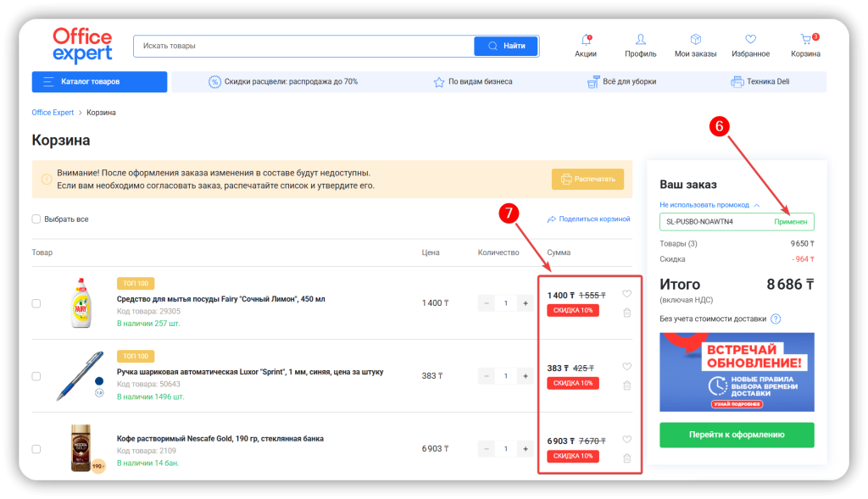Click the ТОП 100 badge on Fairy

click(x=136, y=283)
